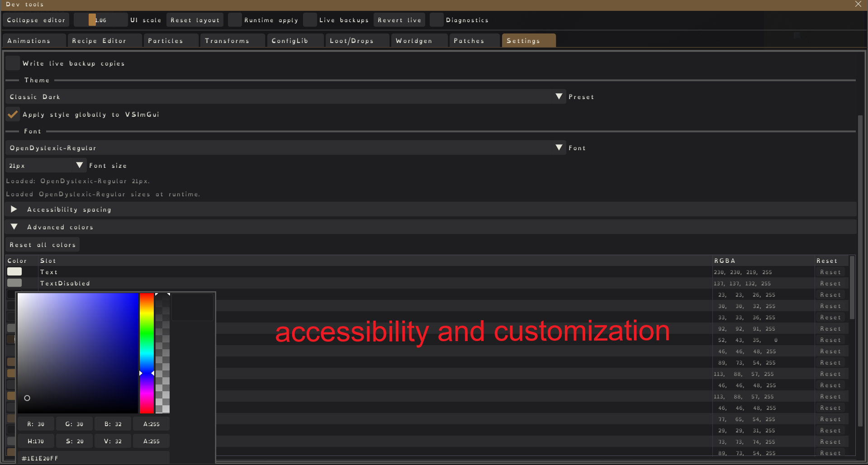This screenshot has width=868, height=465.
Task: Click the Reset layout button
Action: (x=195, y=20)
